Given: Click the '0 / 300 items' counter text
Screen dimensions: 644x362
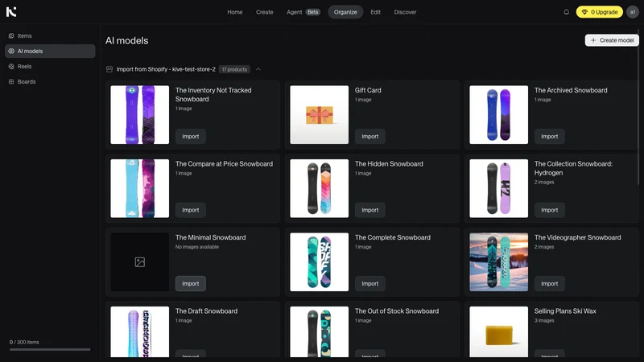Looking at the screenshot, I should coord(24,342).
